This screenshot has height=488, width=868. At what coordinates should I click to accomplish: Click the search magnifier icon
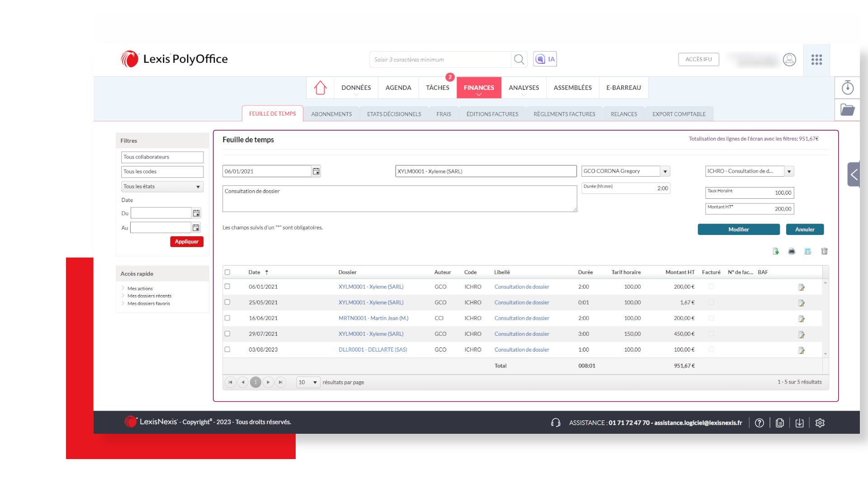tap(519, 60)
